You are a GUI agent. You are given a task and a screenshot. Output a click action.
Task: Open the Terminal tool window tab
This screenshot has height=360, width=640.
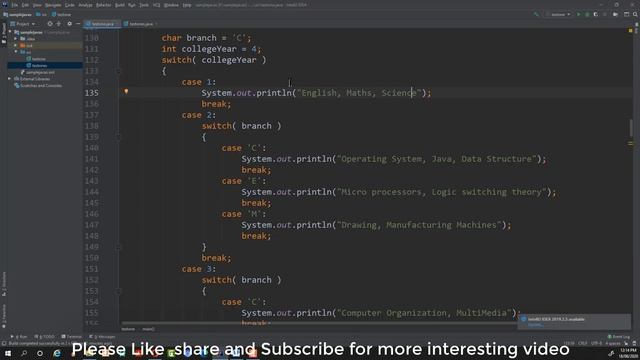click(x=72, y=337)
